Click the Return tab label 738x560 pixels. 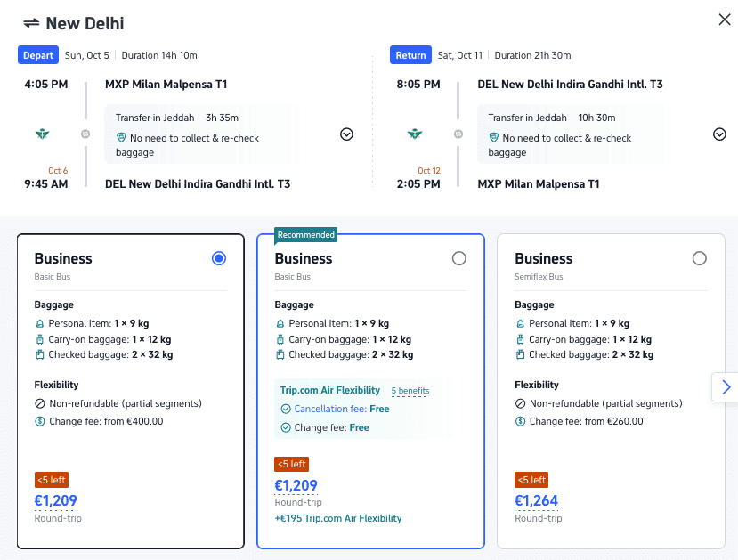410,55
